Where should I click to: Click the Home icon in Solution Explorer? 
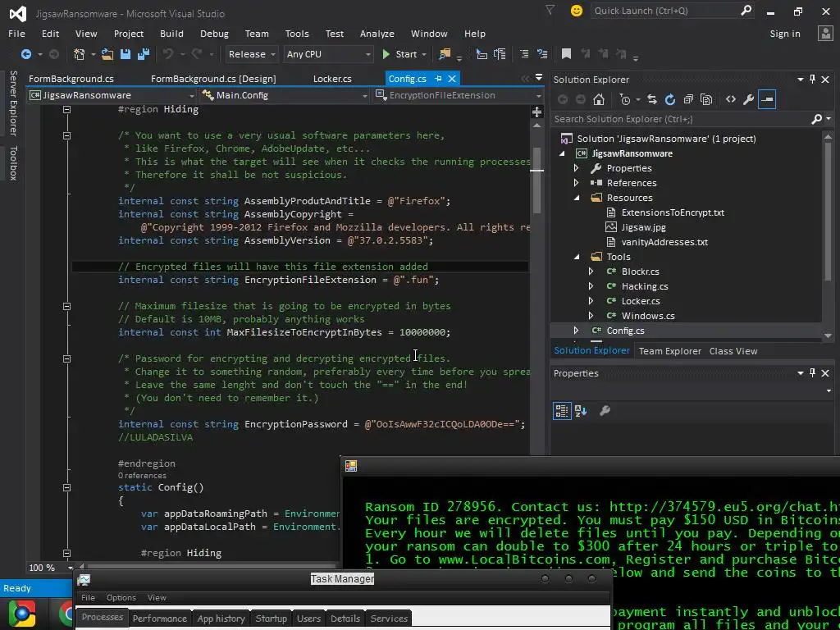tap(599, 99)
